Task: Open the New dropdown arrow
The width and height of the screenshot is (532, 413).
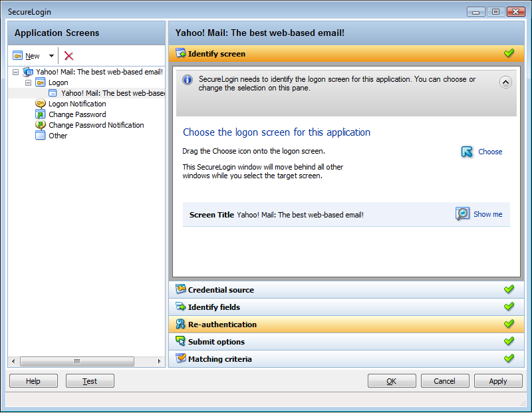Action: [51, 57]
